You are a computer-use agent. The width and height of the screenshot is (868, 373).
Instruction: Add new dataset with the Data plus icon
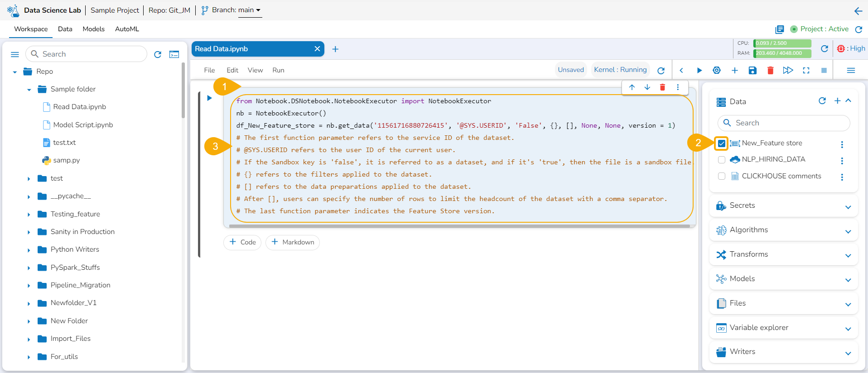click(837, 101)
